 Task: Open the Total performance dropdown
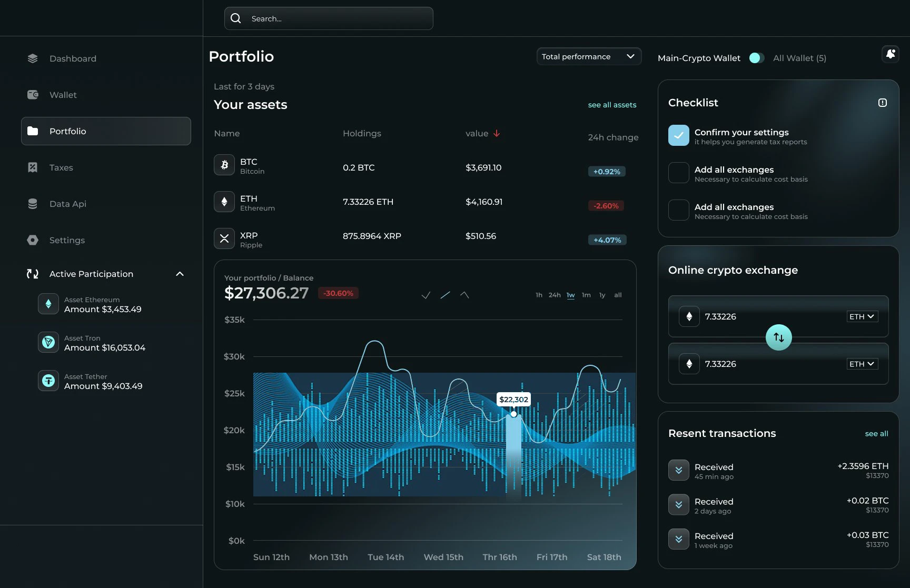tap(588, 56)
